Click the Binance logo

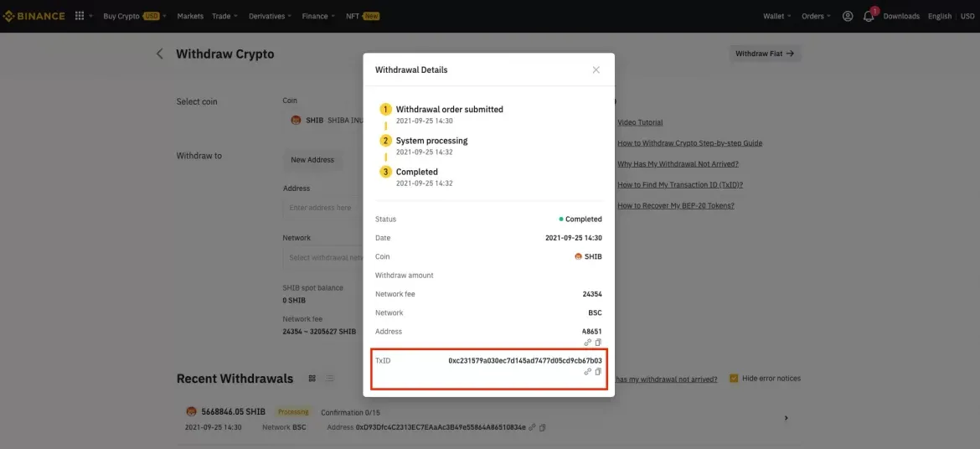pyautogui.click(x=34, y=16)
